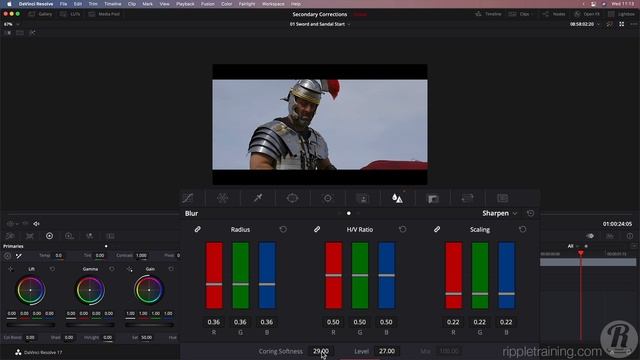
Task: Toggle H/V Ratio channel link
Action: pos(317,229)
